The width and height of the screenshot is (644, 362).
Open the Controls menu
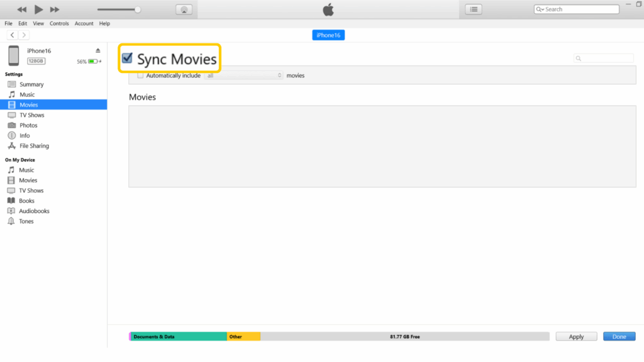tap(59, 23)
